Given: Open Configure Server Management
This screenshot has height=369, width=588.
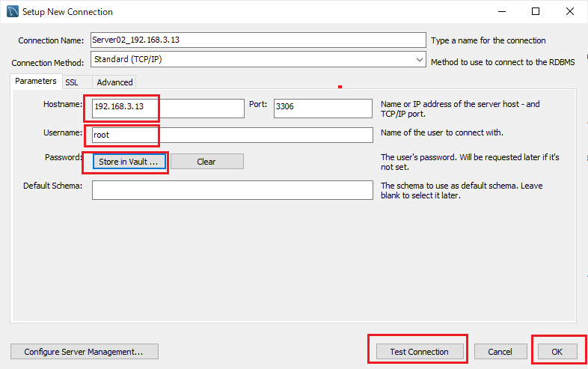Looking at the screenshot, I should pos(85,352).
